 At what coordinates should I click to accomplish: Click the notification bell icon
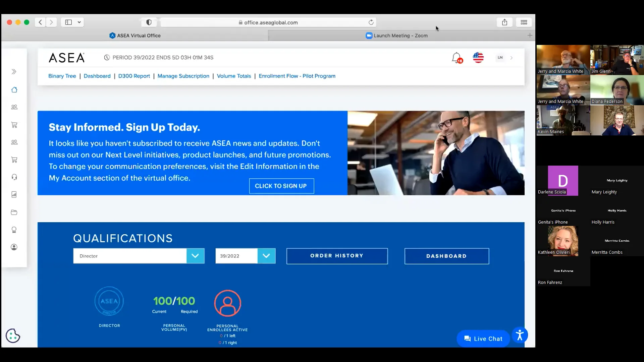[x=456, y=58]
